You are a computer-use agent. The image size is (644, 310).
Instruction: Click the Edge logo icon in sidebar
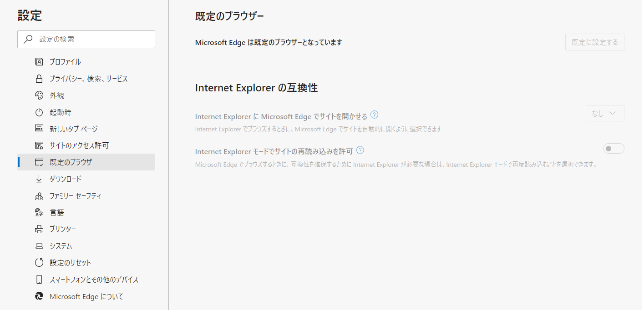39,296
